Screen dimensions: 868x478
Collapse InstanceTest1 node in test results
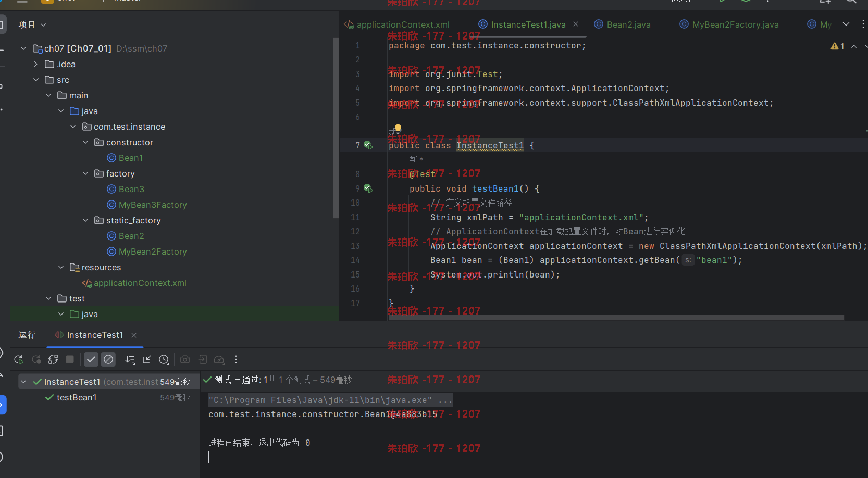23,382
